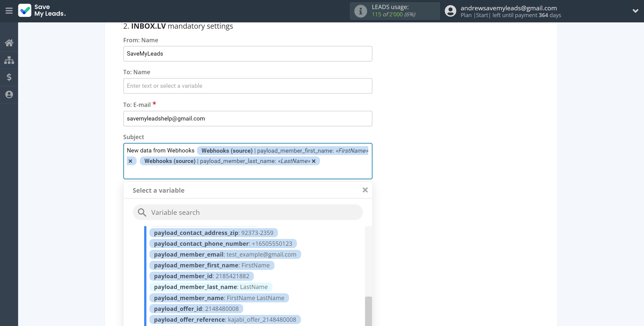Click the variable search magnifier icon

pyautogui.click(x=142, y=212)
